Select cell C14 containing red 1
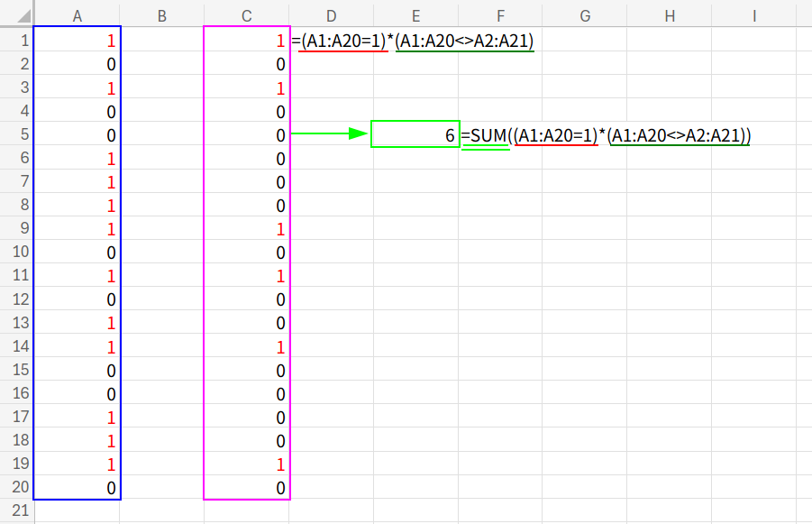Screen dimensions: 812x524 click(x=246, y=347)
